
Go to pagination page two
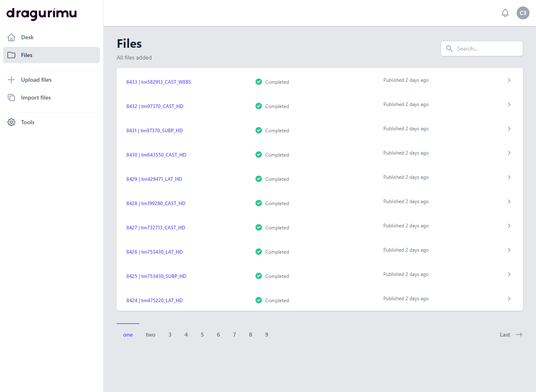click(151, 335)
